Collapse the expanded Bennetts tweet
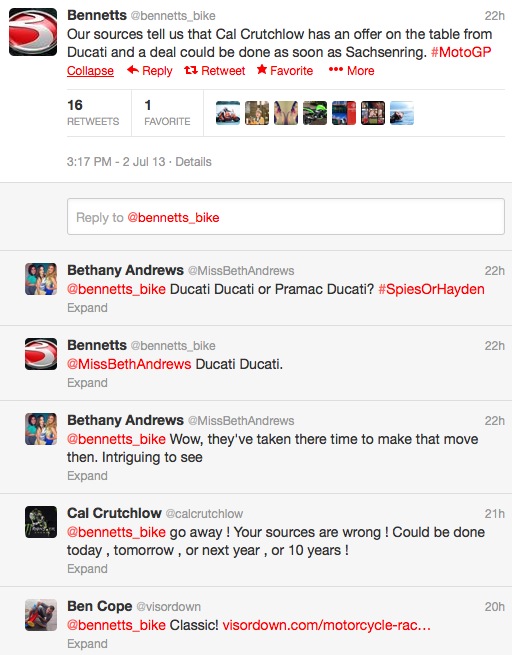This screenshot has width=512, height=655. pyautogui.click(x=90, y=71)
